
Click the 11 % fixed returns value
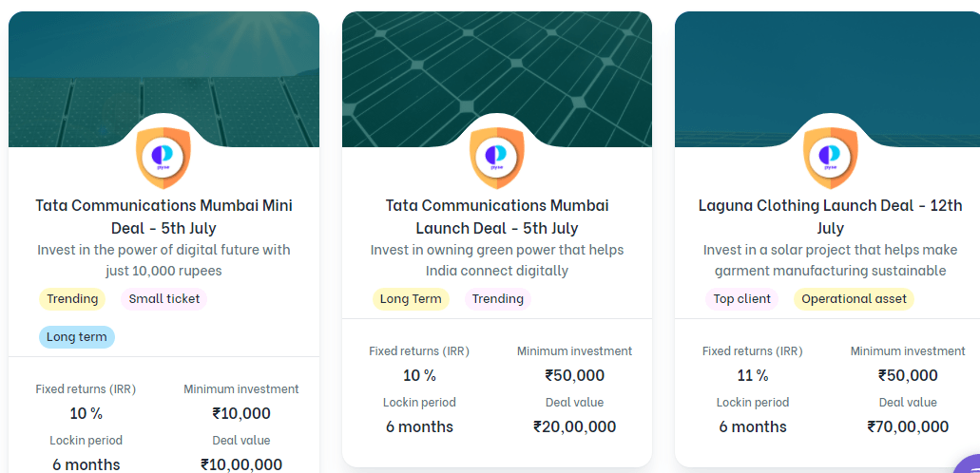[x=753, y=375]
